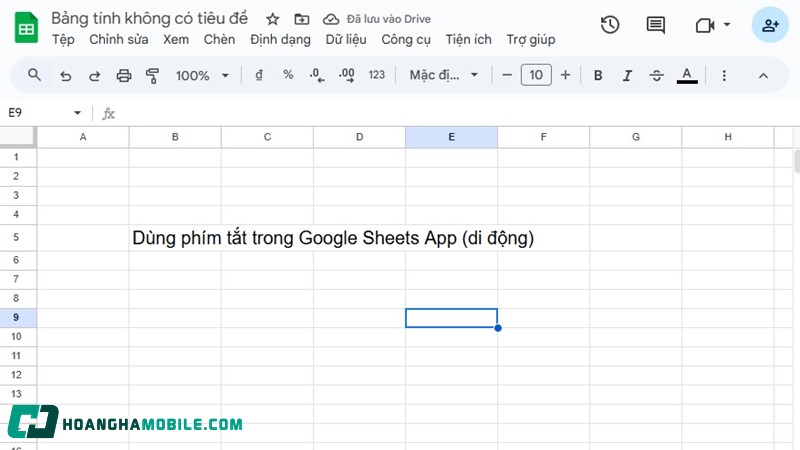Open the Công cụ menu
800x450 pixels.
406,40
